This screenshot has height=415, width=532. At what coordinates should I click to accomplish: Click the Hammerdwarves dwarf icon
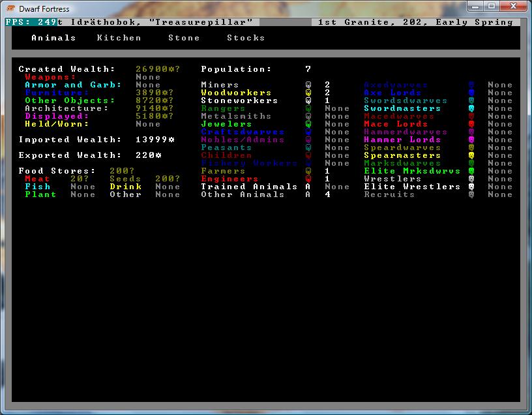(471, 132)
